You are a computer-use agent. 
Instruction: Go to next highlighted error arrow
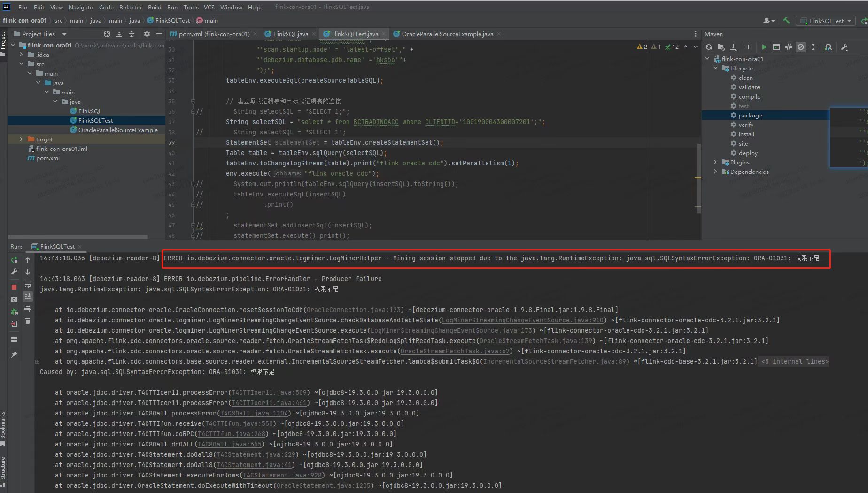coord(696,47)
